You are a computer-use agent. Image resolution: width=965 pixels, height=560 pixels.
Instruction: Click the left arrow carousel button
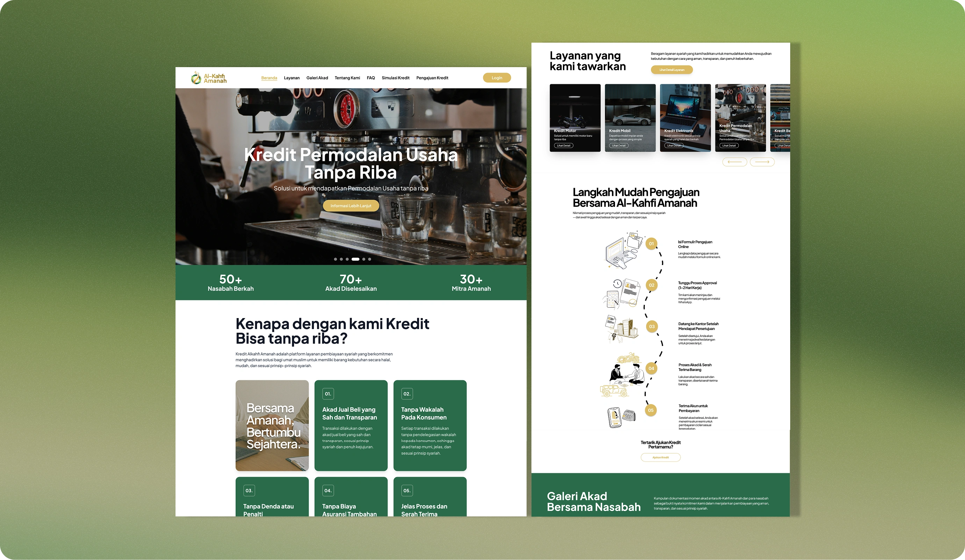734,162
